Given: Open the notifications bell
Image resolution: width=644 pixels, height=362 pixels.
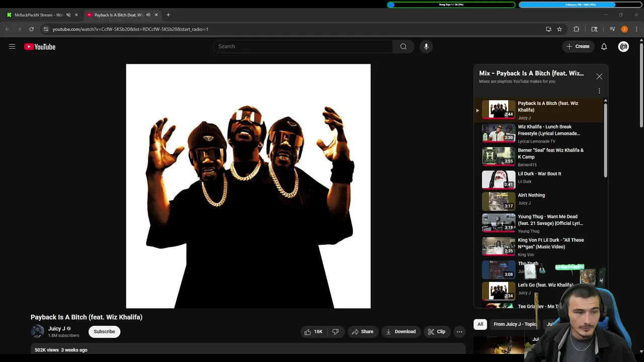Looking at the screenshot, I should point(604,46).
